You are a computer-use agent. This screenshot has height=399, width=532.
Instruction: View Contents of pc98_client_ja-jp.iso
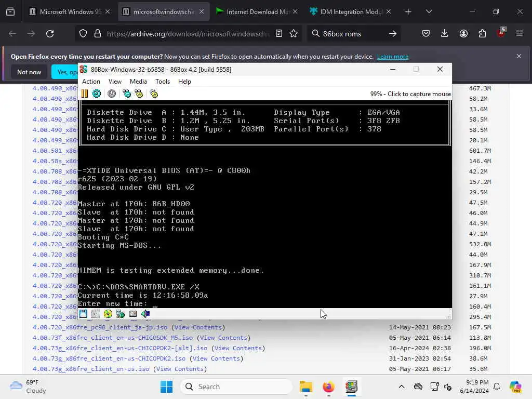198,327
